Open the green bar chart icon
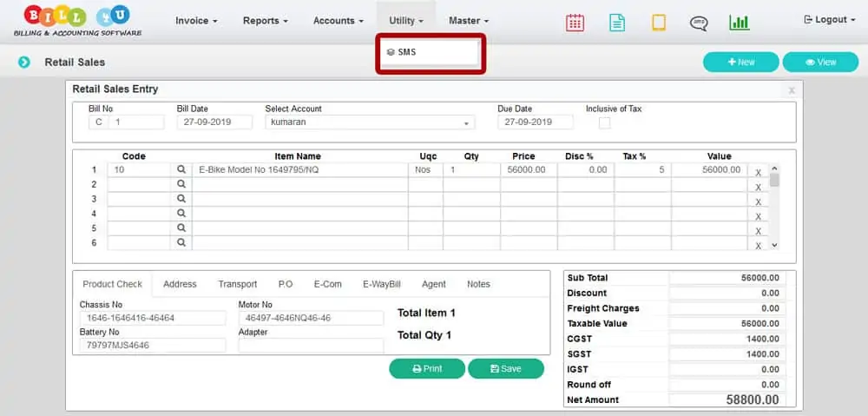The width and height of the screenshot is (868, 416). pyautogui.click(x=739, y=23)
